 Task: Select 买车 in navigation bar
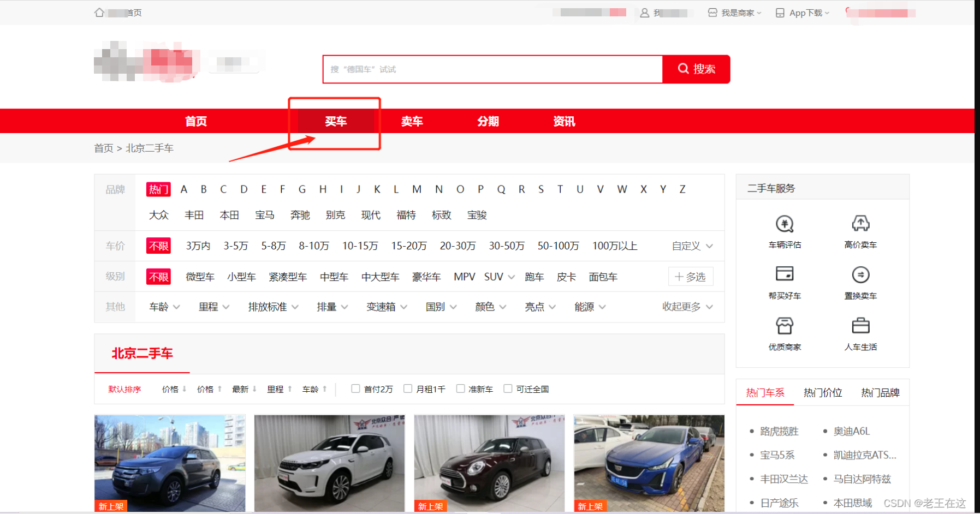[x=336, y=121]
